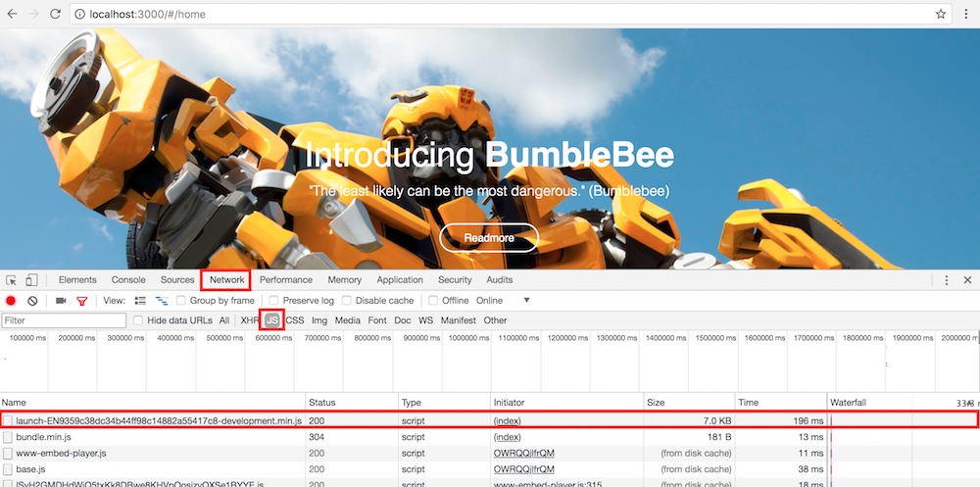This screenshot has height=487, width=980.
Task: Select the bundle.min.js request row
Action: [x=490, y=437]
